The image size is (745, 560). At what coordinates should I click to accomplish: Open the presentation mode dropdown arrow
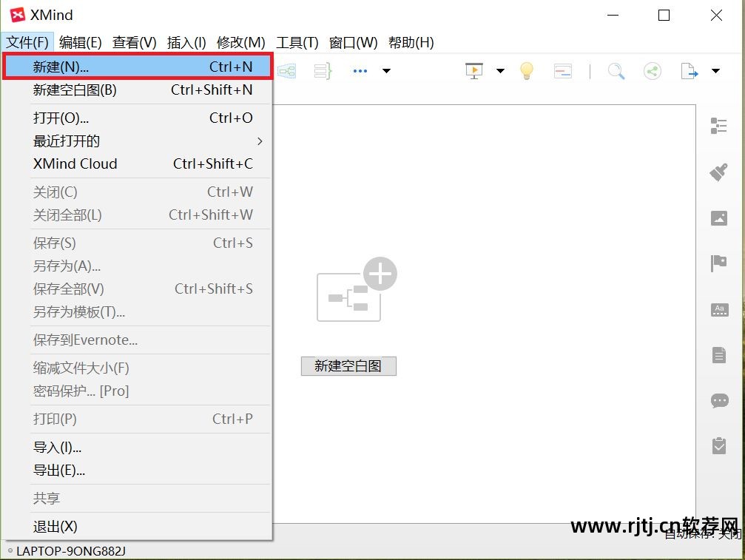[x=501, y=71]
